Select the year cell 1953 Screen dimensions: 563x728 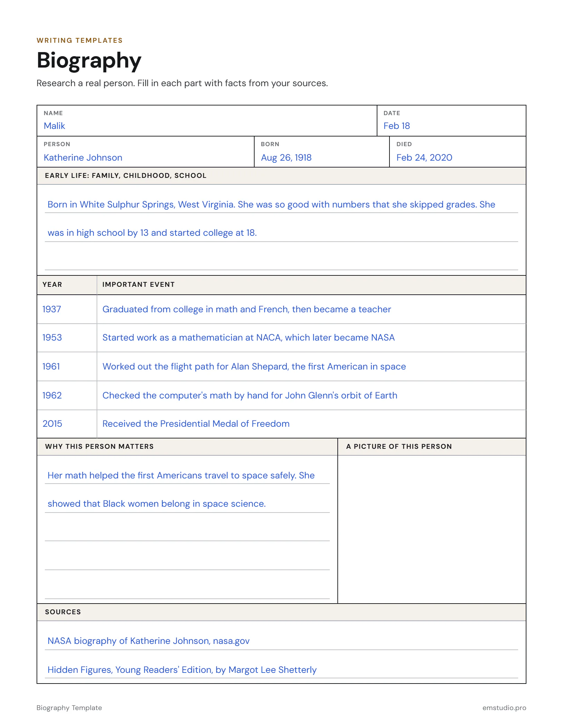tap(67, 338)
